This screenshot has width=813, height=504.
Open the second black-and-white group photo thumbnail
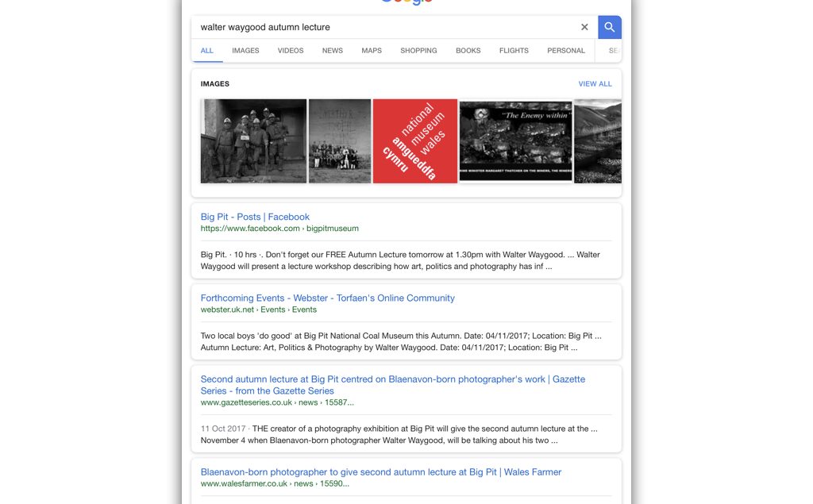(x=340, y=141)
